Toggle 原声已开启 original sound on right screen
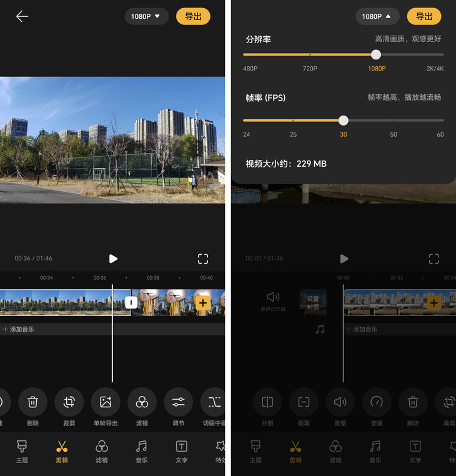Screen dimensions: 456x476 coord(273,302)
